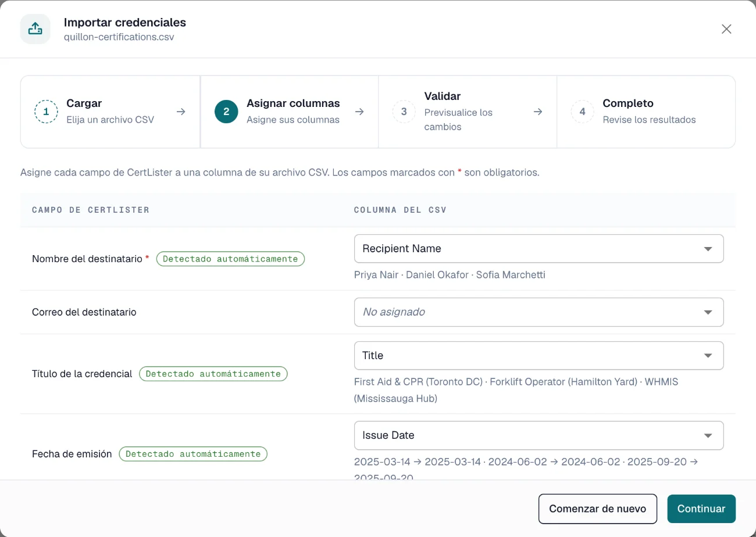The height and width of the screenshot is (537, 756).
Task: Open the Recipient Name column dropdown
Action: coord(539,249)
